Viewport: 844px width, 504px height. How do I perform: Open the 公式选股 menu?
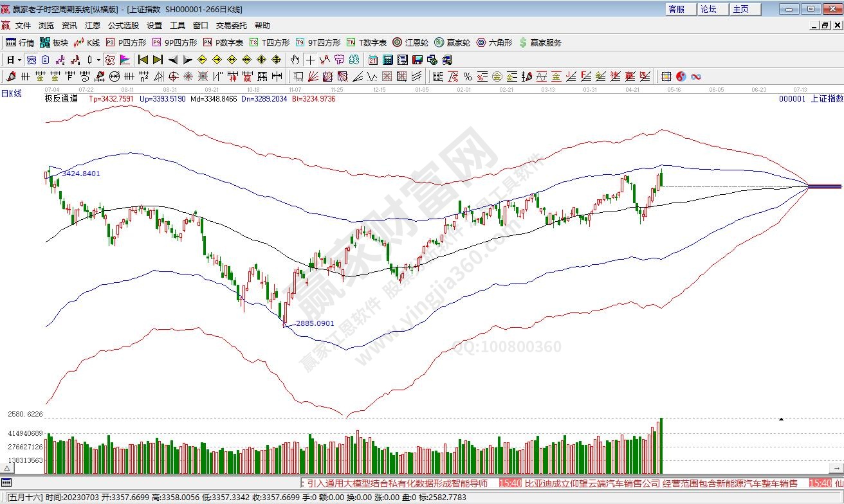tap(123, 26)
